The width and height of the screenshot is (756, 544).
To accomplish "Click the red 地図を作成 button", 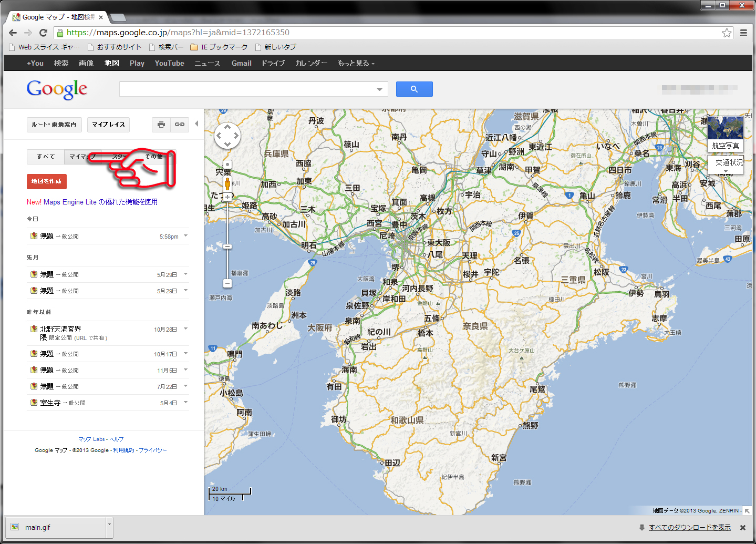I will tap(46, 181).
